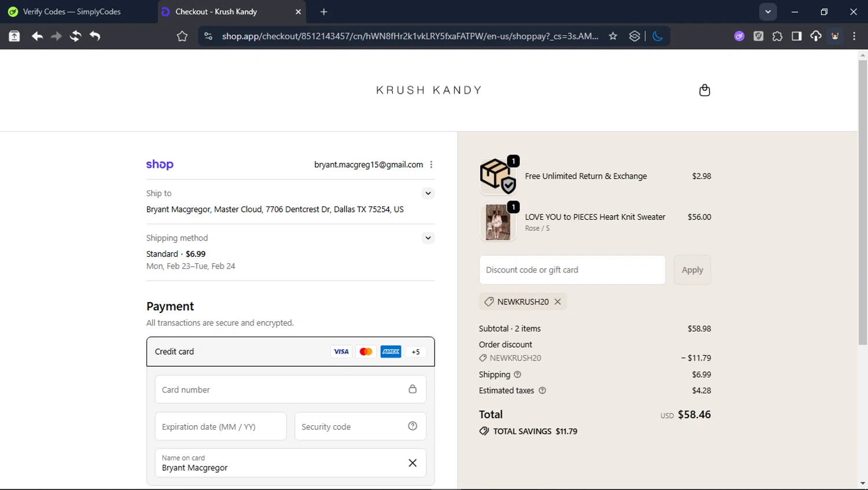
Task: Click the Shop Pay logo
Action: (160, 164)
